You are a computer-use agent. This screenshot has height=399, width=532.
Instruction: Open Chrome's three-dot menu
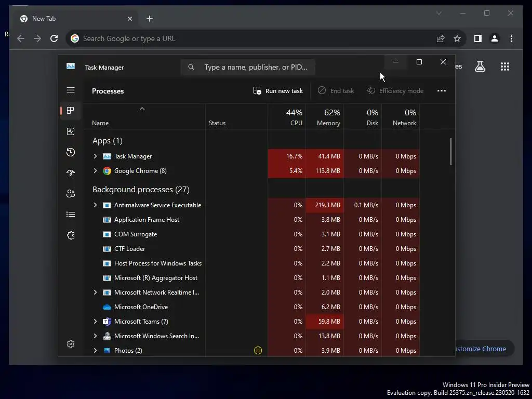point(511,38)
